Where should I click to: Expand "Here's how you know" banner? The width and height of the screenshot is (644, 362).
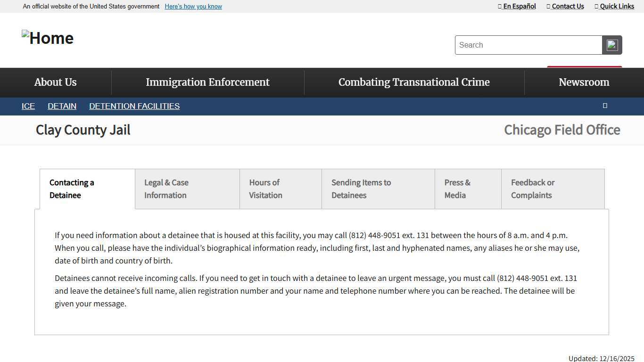(x=193, y=7)
